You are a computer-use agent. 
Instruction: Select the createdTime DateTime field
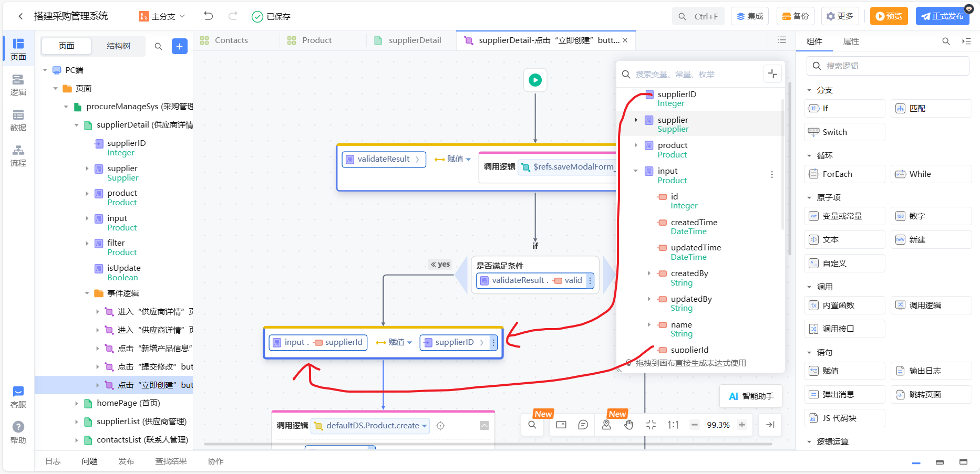pyautogui.click(x=694, y=227)
